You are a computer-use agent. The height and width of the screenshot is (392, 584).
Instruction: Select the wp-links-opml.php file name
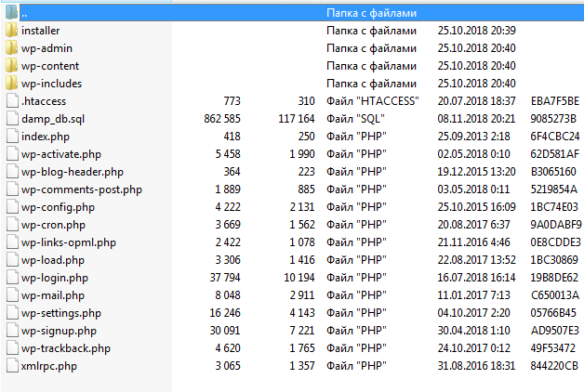pos(69,242)
